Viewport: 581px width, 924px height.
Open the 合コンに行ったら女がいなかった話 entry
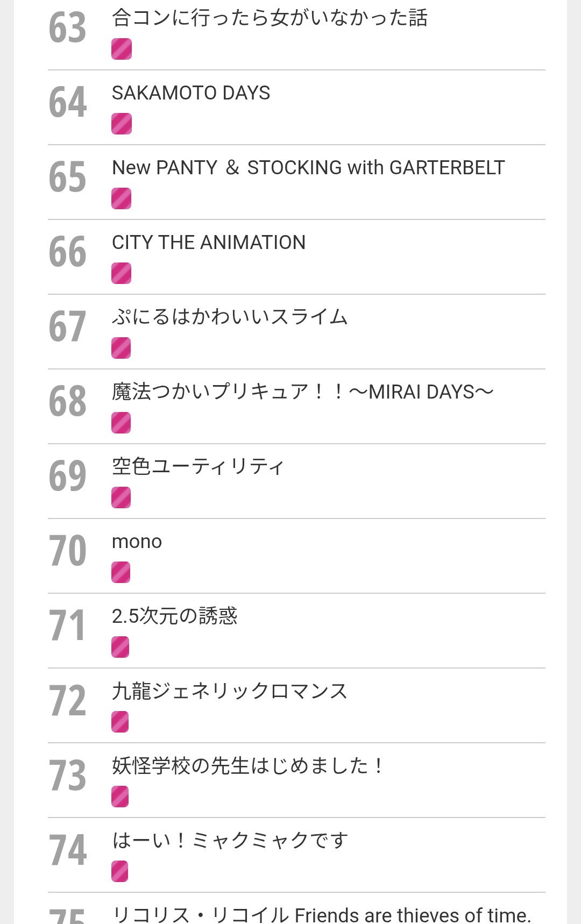tap(270, 18)
